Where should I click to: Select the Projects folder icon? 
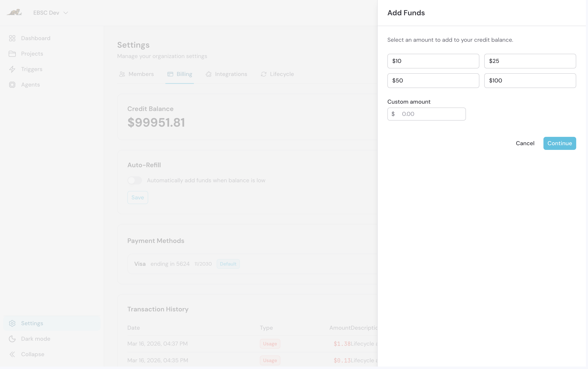(12, 53)
